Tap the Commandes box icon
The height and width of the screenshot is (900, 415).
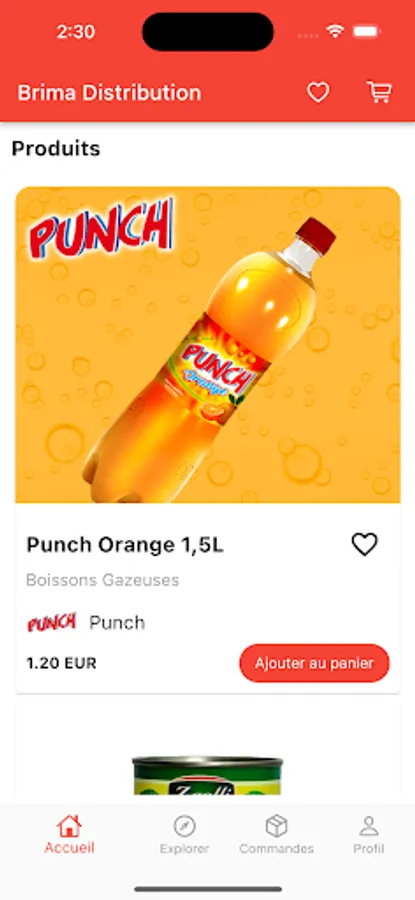click(276, 827)
